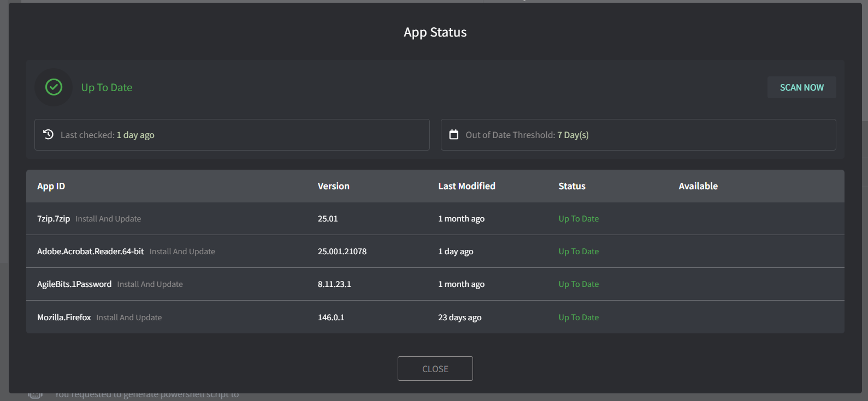Click the Version column header
Viewport: 868px width, 401px height.
333,187
